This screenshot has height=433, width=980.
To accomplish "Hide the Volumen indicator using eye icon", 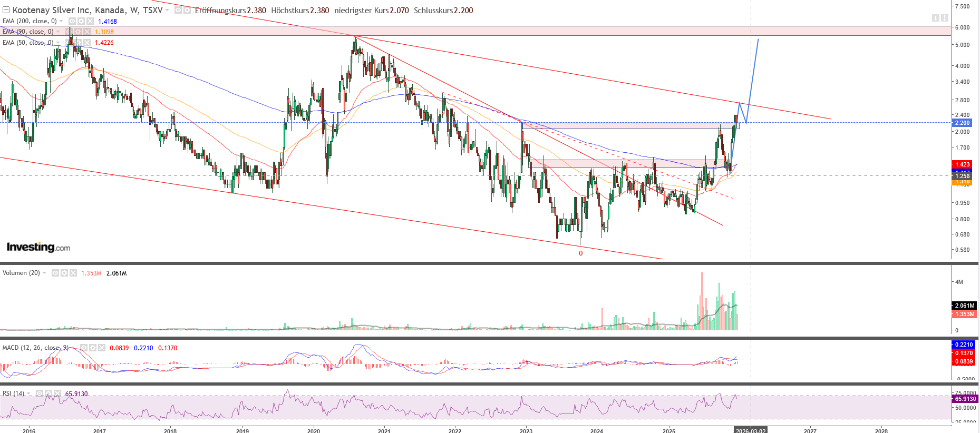I will point(55,273).
